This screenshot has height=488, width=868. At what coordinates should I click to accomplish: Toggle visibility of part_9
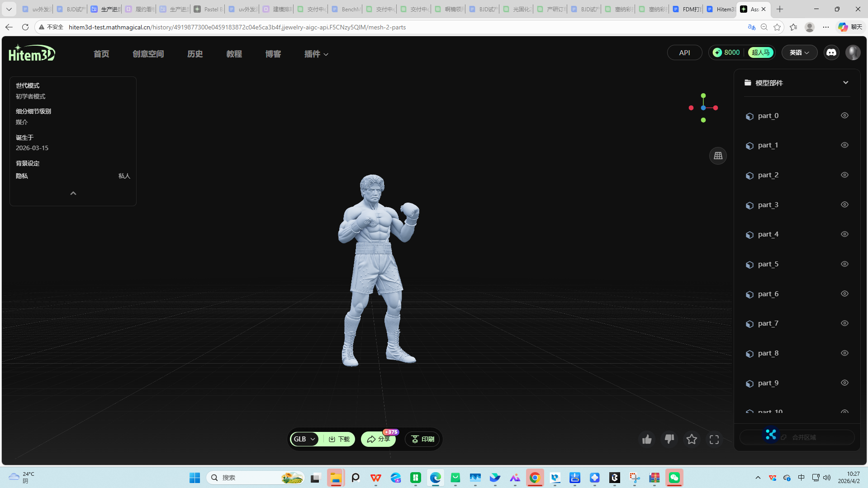click(x=844, y=383)
